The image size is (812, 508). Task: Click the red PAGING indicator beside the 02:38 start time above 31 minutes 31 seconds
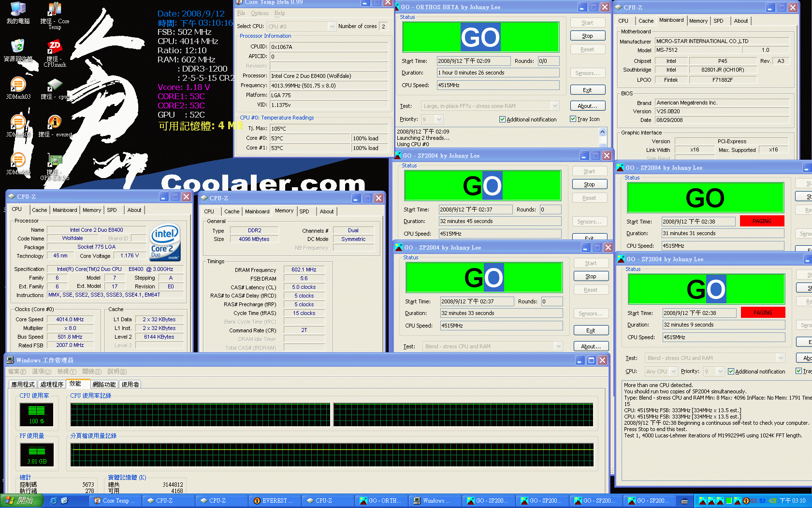point(762,221)
